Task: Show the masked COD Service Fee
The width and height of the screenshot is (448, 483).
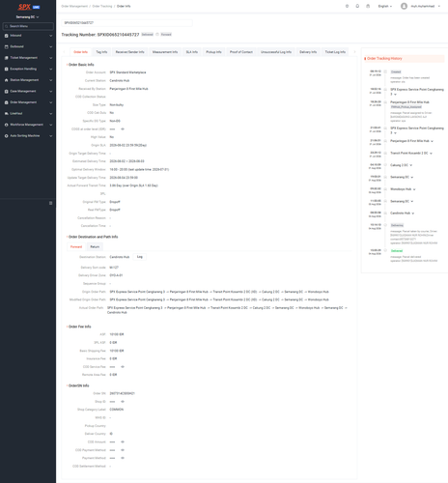Action: (123, 367)
